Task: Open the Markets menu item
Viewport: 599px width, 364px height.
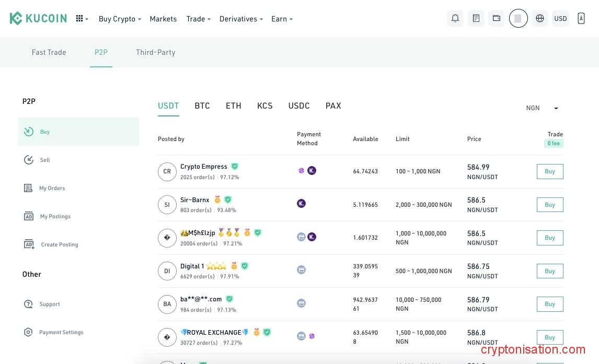Action: click(163, 19)
